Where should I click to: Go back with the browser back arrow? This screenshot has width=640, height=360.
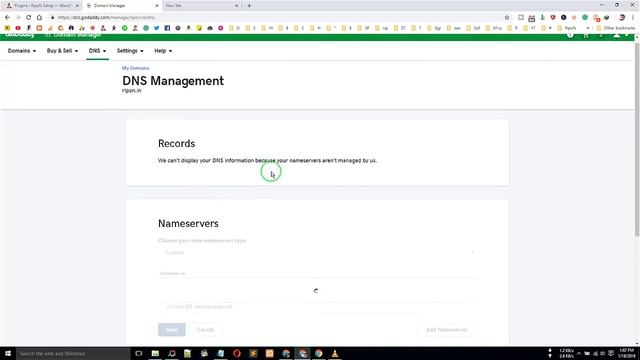tap(7, 18)
